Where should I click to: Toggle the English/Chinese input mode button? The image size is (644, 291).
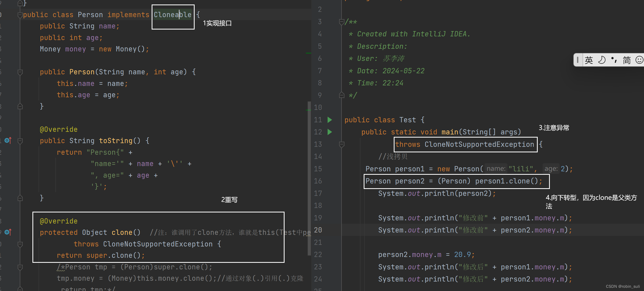tap(589, 60)
